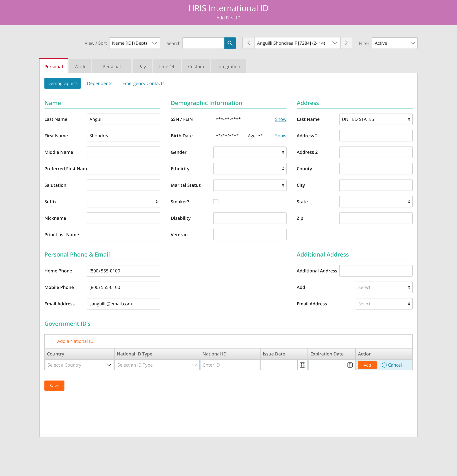Open Select a Country dropdown
Screen dimensions: 457x476
click(79, 365)
